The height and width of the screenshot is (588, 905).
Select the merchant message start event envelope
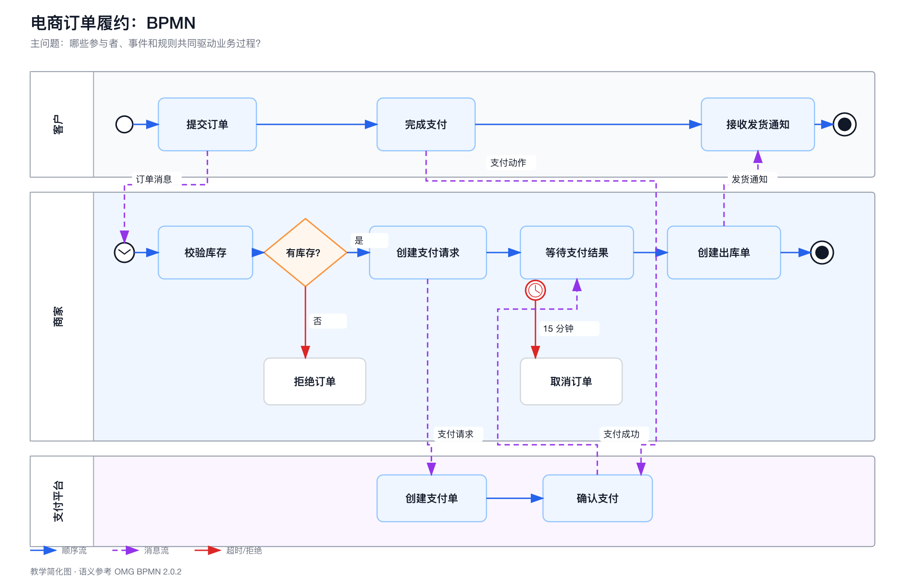124,253
